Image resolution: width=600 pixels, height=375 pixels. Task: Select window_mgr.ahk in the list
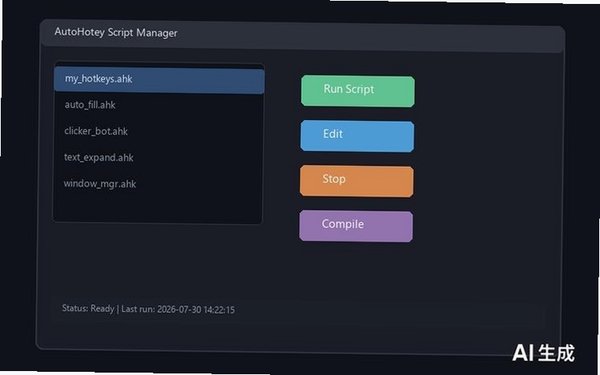(157, 184)
